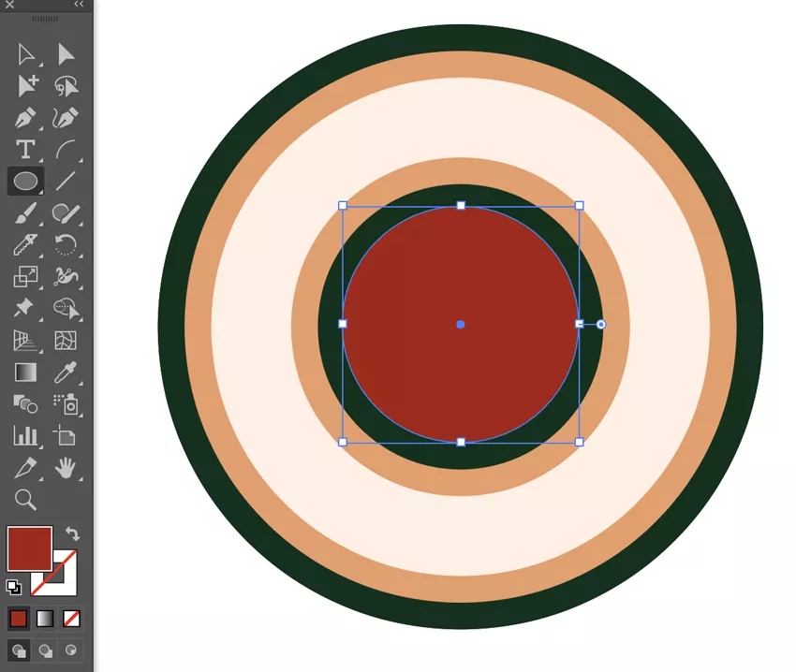This screenshot has width=796, height=672.
Task: Select the solid-arrow Selection tool
Action: pos(66,54)
